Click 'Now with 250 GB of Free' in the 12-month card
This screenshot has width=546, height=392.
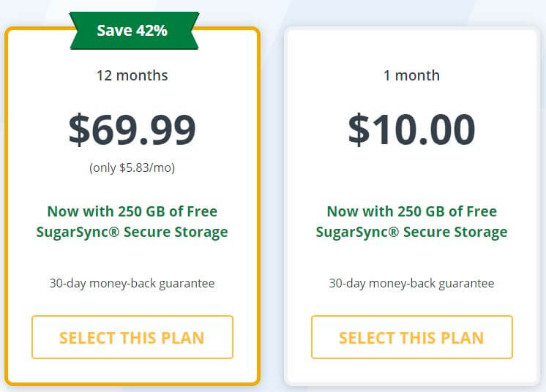click(132, 211)
